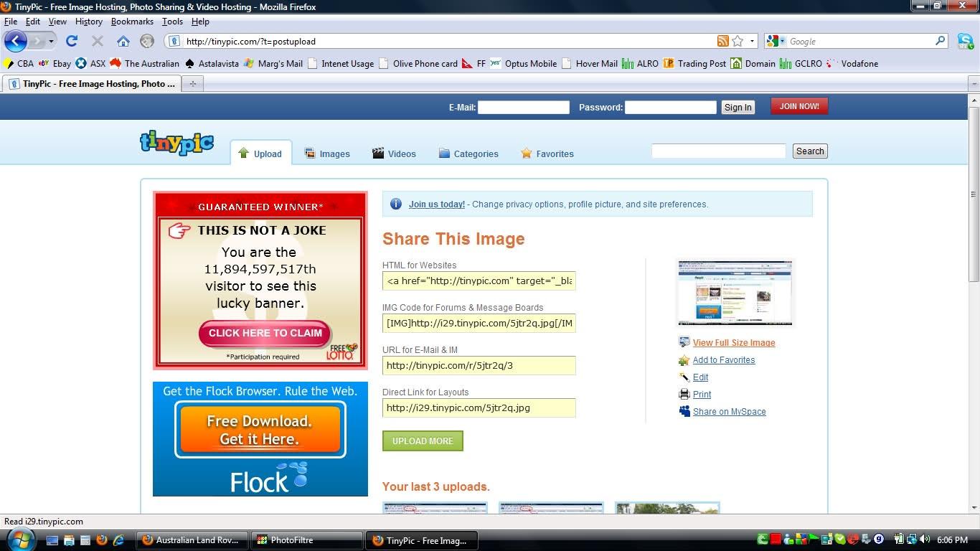Open the address bar history dropdown

point(752,41)
